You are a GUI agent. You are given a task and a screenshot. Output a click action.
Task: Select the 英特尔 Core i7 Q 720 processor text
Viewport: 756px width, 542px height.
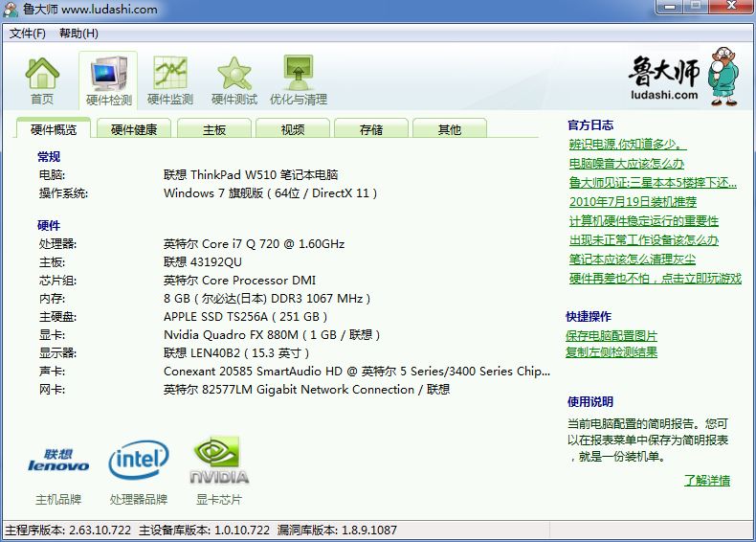pos(255,244)
